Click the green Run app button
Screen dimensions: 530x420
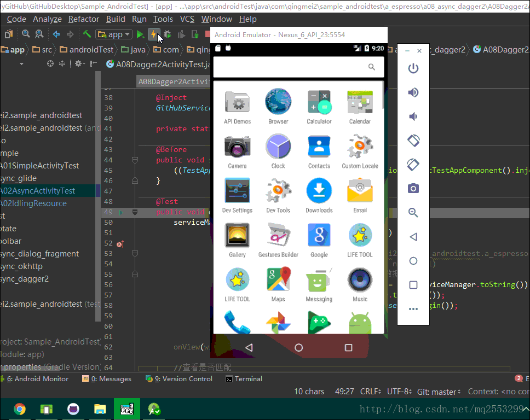(140, 34)
